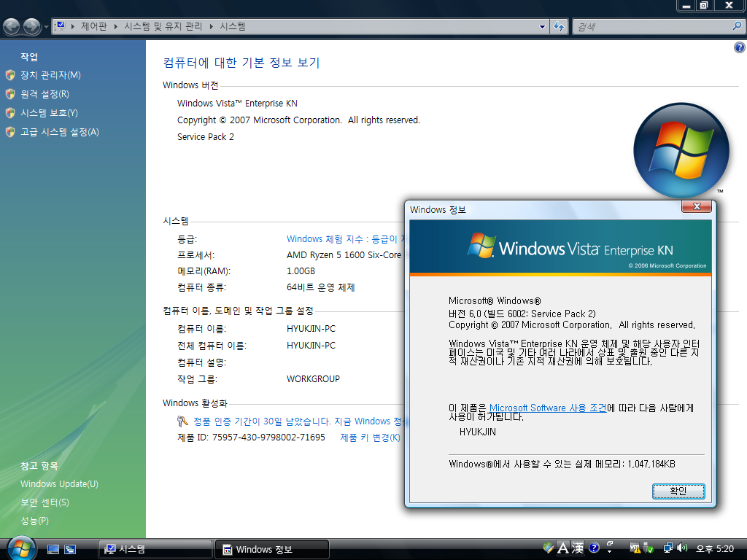Click Show Desktop quick launch icon
Screen dimensions: 747x560
(53, 550)
